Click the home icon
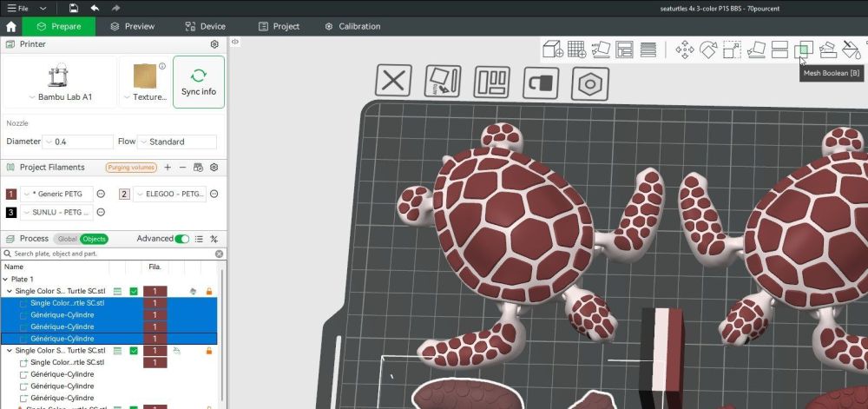Viewport: 868px width, 409px height. 11,27
